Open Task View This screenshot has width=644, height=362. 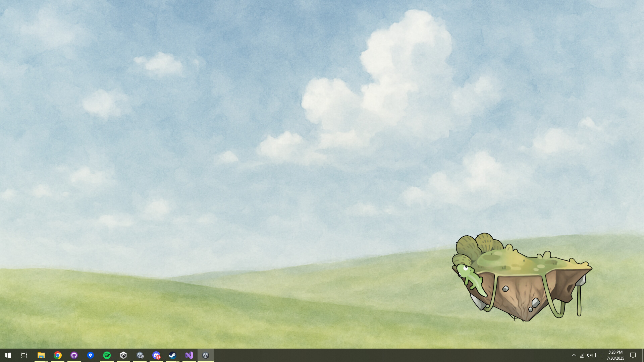tap(23, 355)
